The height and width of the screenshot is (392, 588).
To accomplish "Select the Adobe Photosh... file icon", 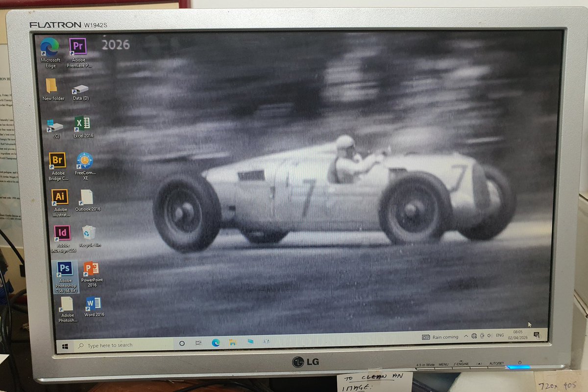I will point(67,310).
